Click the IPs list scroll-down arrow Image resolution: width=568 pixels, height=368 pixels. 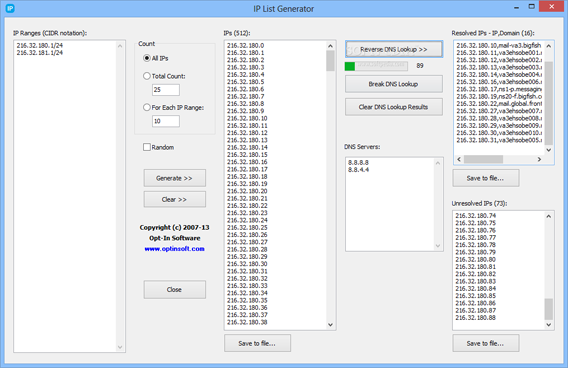point(330,325)
